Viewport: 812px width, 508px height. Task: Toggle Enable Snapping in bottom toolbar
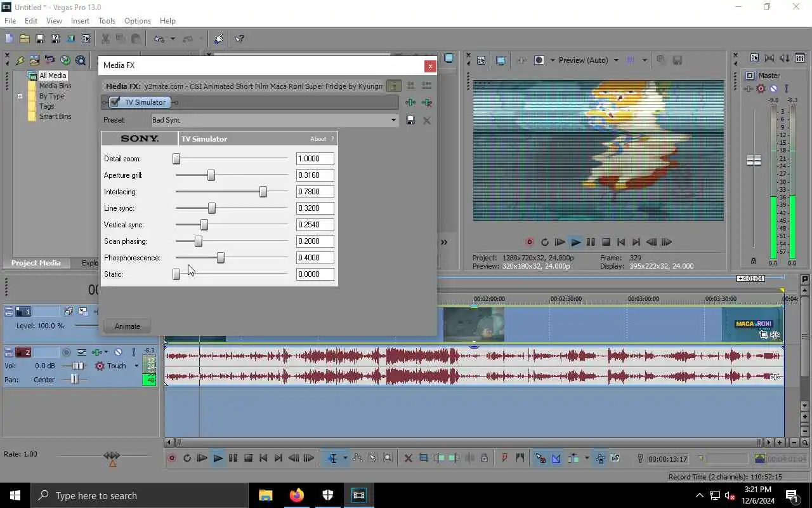[540, 458]
